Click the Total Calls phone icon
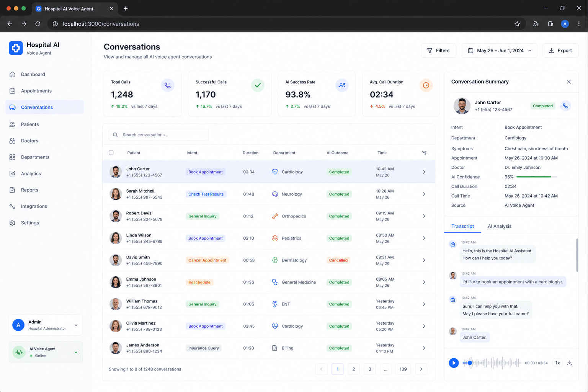Image resolution: width=588 pixels, height=392 pixels. point(168,85)
